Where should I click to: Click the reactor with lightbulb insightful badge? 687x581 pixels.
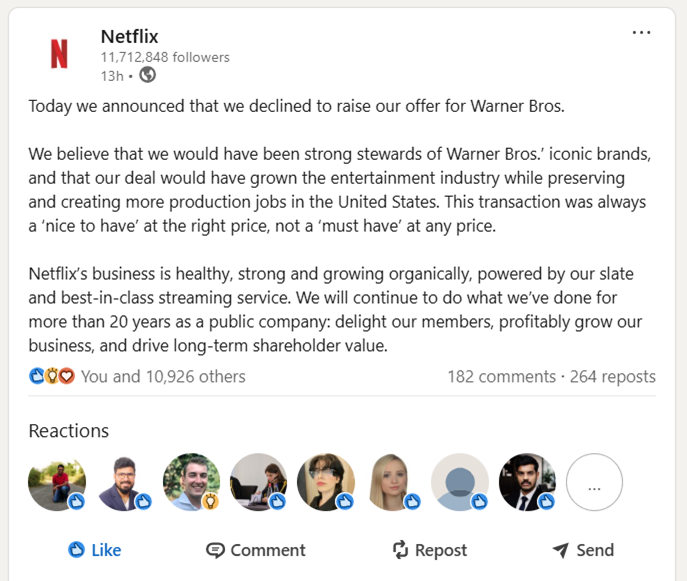click(x=191, y=482)
